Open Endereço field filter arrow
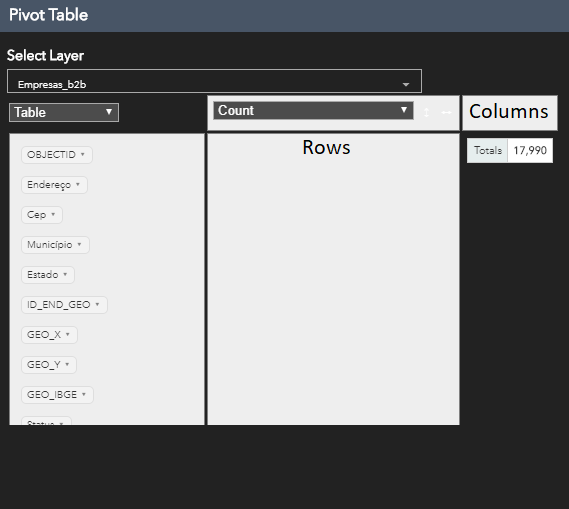Viewport: 569px width, 509px height. tap(78, 185)
